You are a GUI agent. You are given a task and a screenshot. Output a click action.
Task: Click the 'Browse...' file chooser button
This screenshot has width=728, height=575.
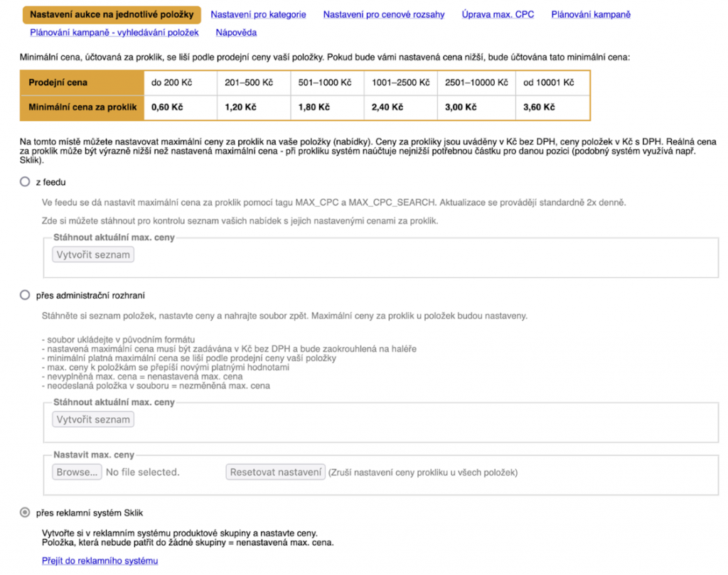click(77, 472)
